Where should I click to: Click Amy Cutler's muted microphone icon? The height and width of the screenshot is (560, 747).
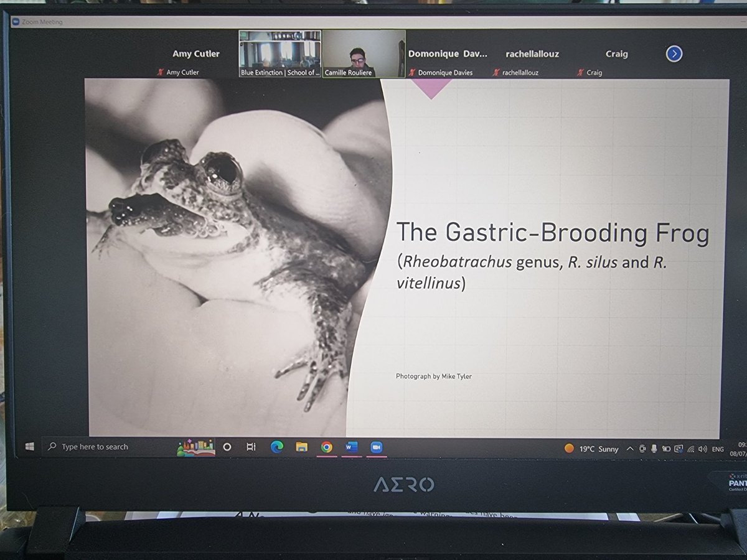click(161, 72)
